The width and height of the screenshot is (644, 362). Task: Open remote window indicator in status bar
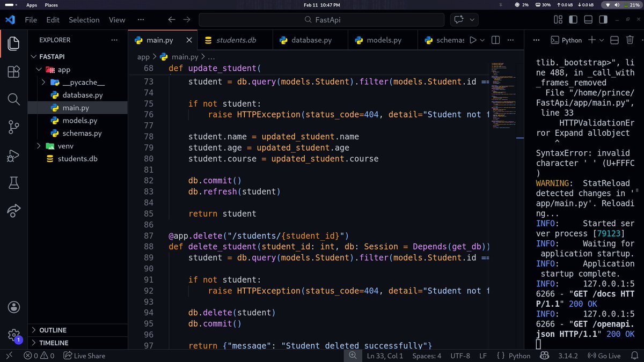pyautogui.click(x=9, y=356)
